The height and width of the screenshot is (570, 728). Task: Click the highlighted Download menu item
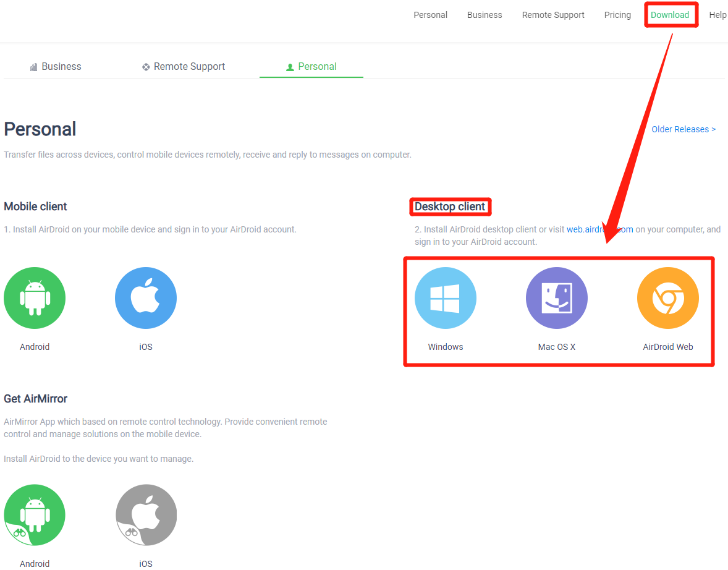(x=671, y=14)
